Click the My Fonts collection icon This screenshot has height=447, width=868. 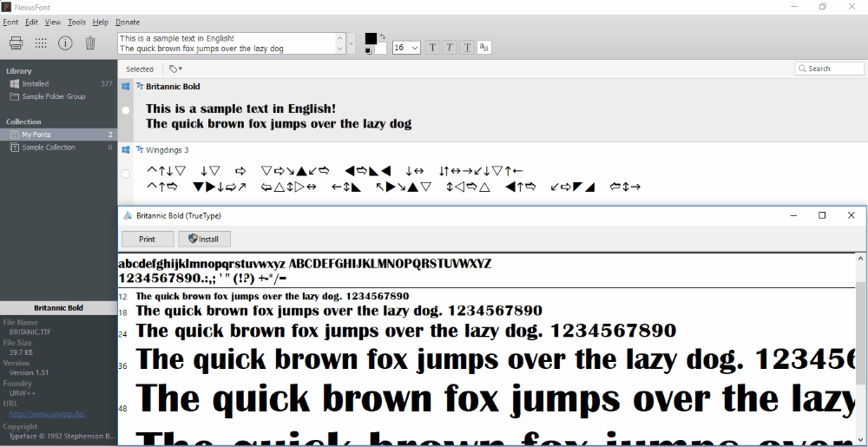click(x=15, y=135)
